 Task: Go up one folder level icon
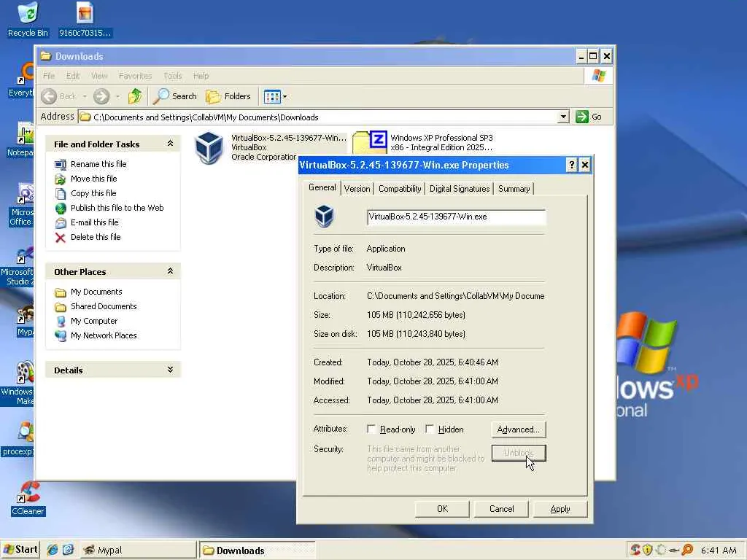tap(135, 96)
